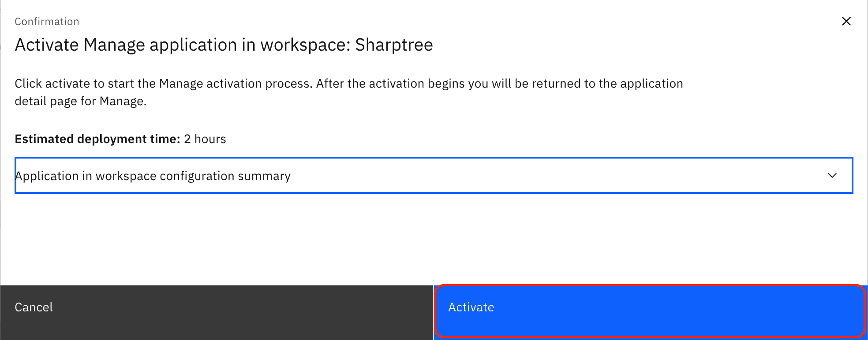This screenshot has height=340, width=868.
Task: Click the Activate Manage application heading
Action: 224,45
